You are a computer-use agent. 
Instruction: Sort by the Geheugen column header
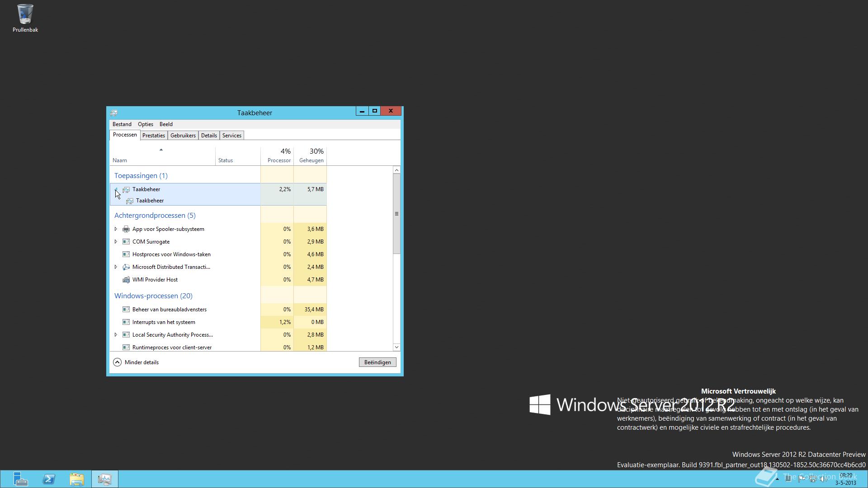310,156
